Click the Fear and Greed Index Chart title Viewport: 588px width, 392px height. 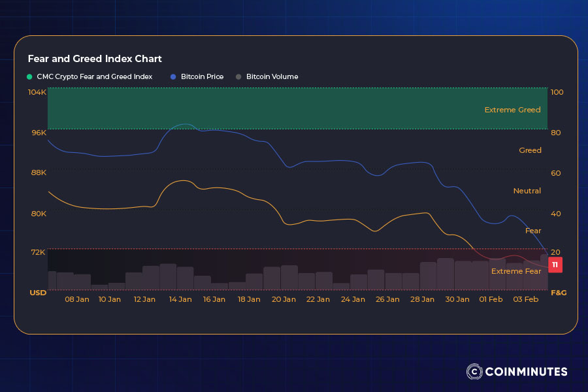click(x=95, y=59)
